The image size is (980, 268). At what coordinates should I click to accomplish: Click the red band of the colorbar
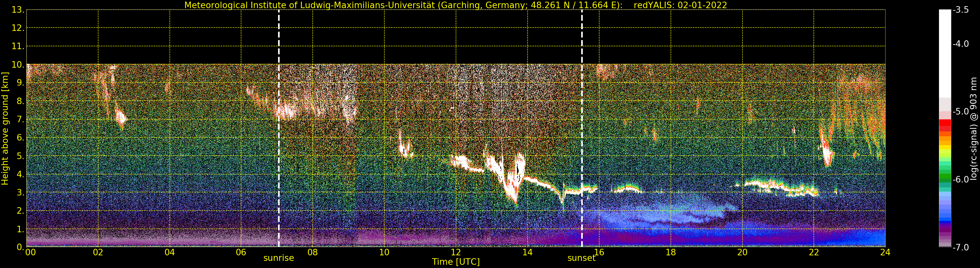[x=945, y=126]
